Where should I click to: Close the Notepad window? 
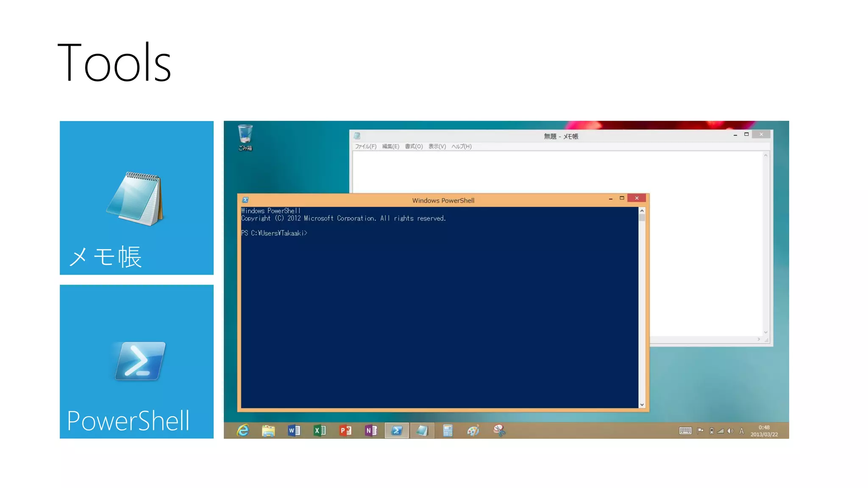(x=761, y=134)
